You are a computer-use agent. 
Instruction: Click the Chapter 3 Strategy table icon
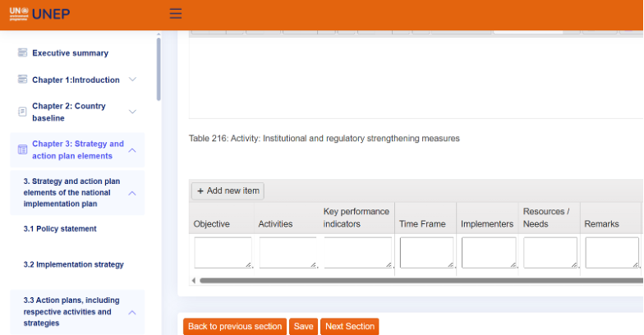coord(23,149)
